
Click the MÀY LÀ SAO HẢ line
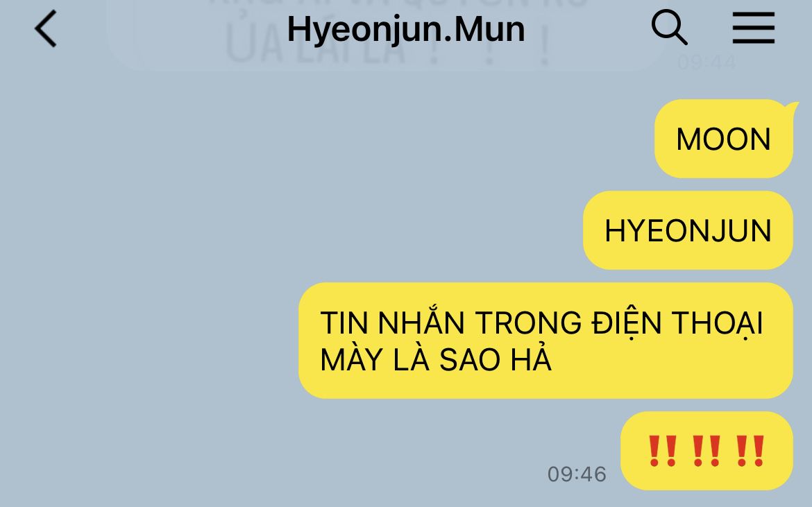436,359
